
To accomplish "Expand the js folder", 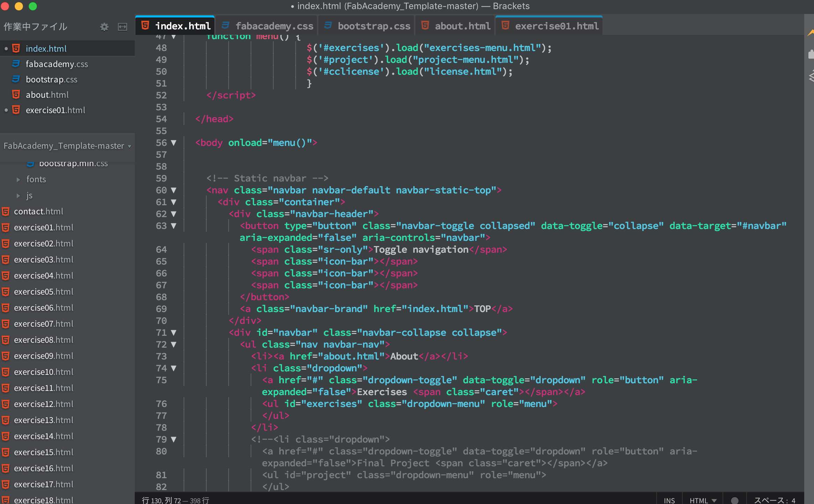I will [x=18, y=195].
